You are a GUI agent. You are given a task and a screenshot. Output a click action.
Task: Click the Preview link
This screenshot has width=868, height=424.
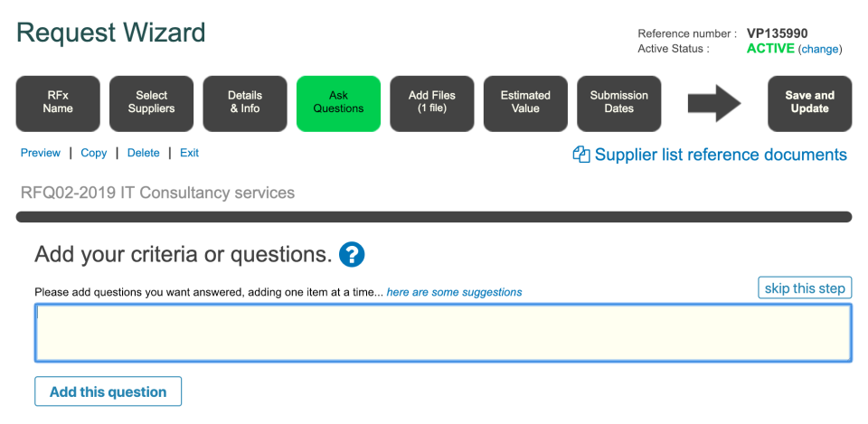pyautogui.click(x=41, y=153)
